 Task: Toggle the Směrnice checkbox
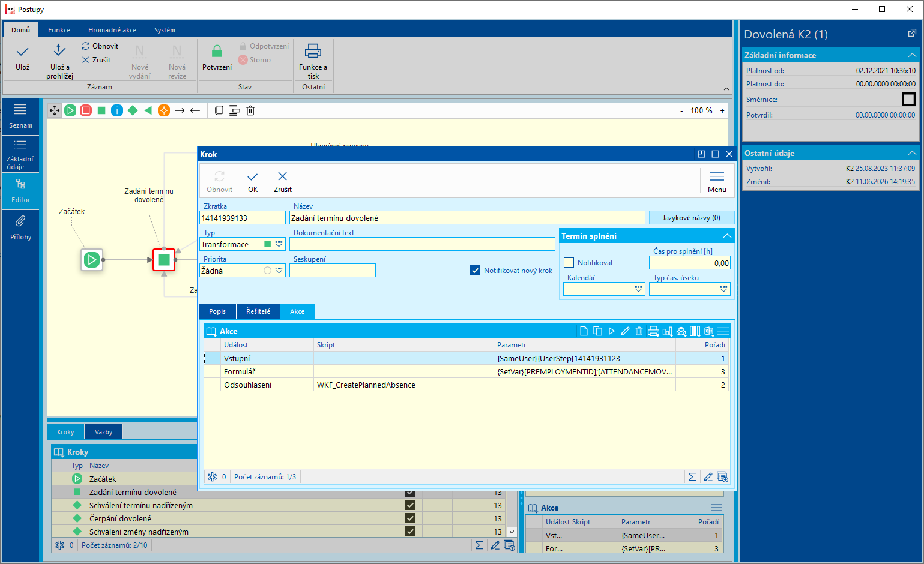tap(909, 100)
